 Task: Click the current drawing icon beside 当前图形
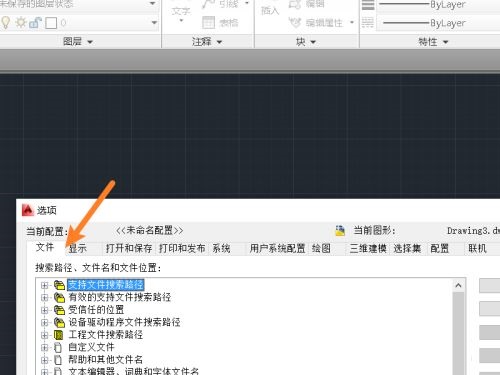click(340, 230)
